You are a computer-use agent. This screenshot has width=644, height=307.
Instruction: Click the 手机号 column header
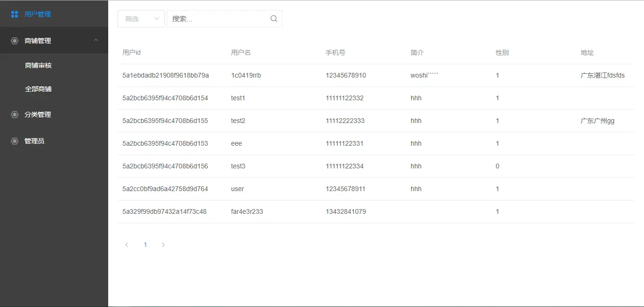[x=335, y=53]
